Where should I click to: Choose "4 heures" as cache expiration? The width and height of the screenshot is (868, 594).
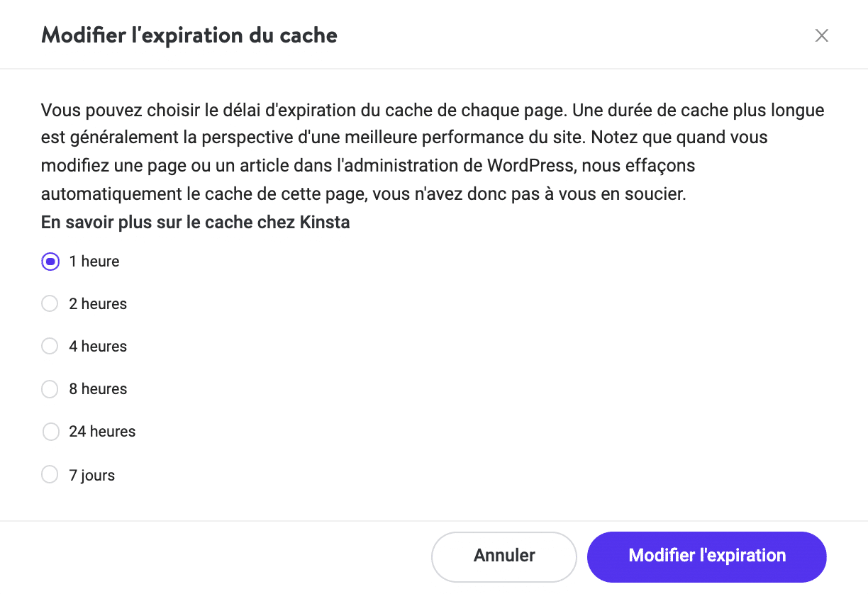click(50, 346)
